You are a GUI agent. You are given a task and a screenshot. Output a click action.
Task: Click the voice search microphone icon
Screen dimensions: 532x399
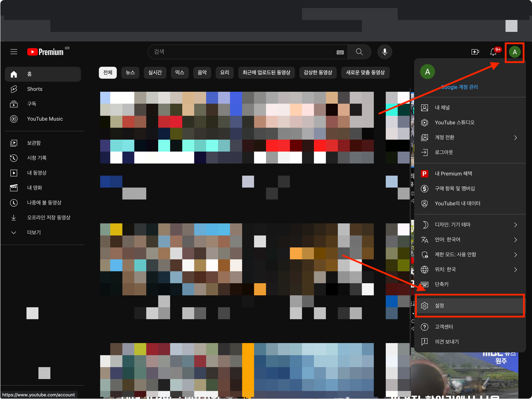(385, 52)
